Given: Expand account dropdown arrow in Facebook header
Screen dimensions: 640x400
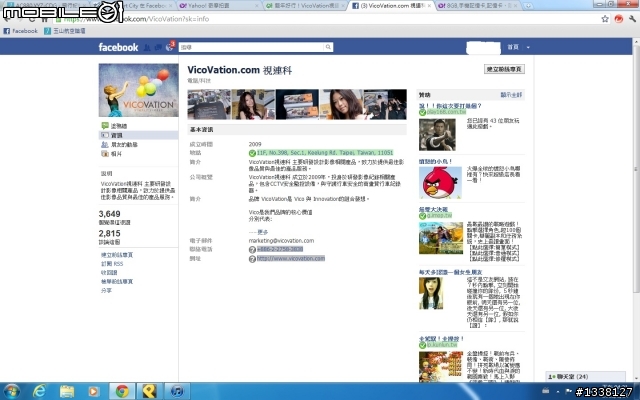Looking at the screenshot, I should (528, 47).
